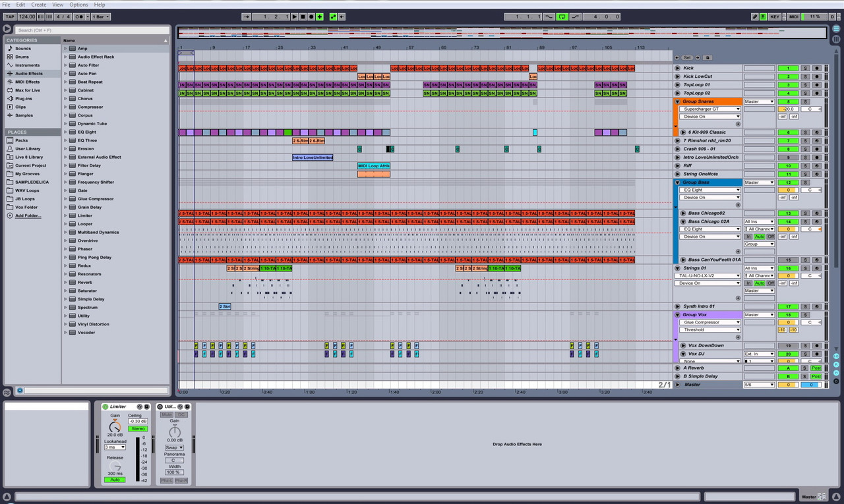Solo the Riff track
The height and width of the screenshot is (504, 844).
(805, 166)
